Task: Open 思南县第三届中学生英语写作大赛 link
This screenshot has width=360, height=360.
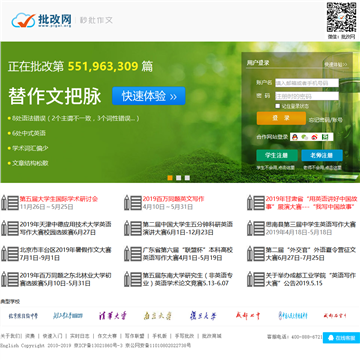Action: point(310,224)
